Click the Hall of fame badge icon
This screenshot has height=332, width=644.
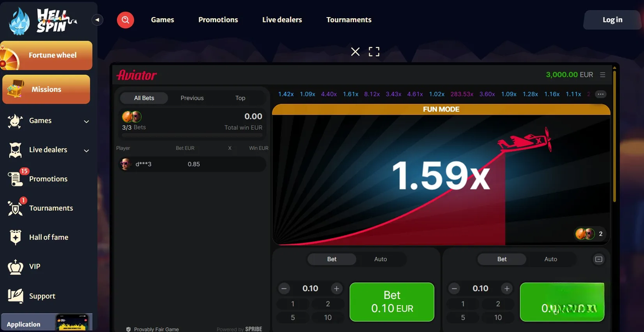point(15,238)
